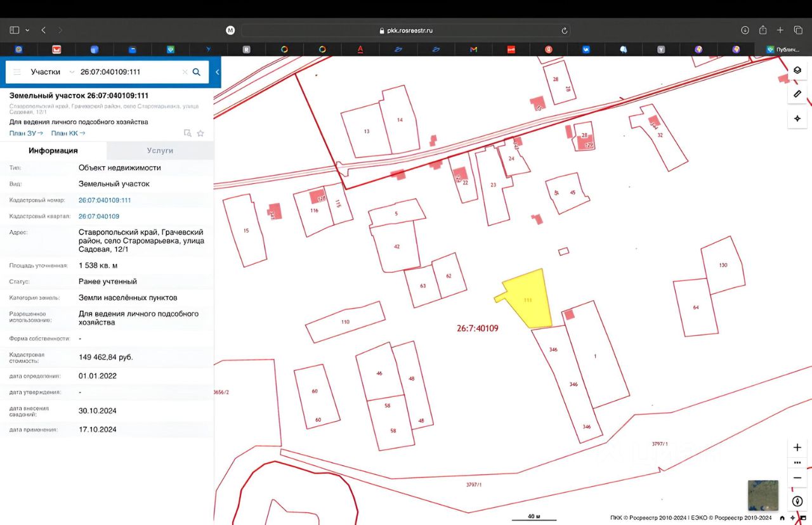Open the План ЗУ link

click(26, 133)
